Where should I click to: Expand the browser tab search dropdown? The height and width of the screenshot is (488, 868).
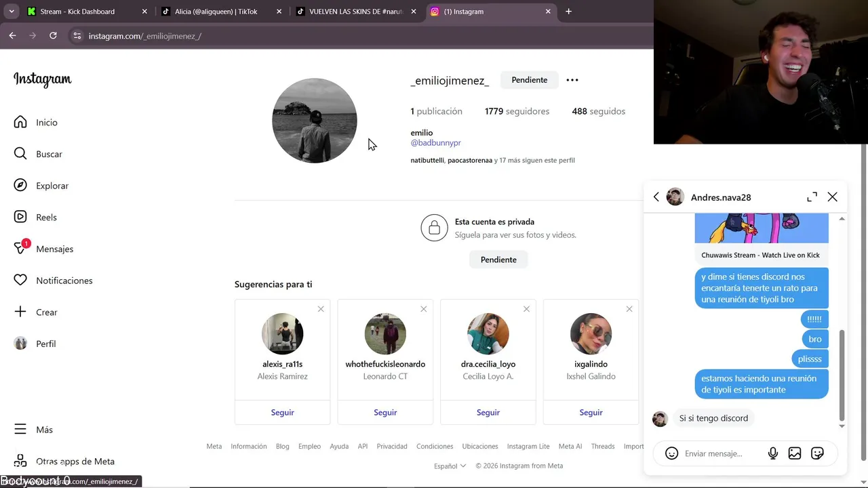pyautogui.click(x=12, y=12)
